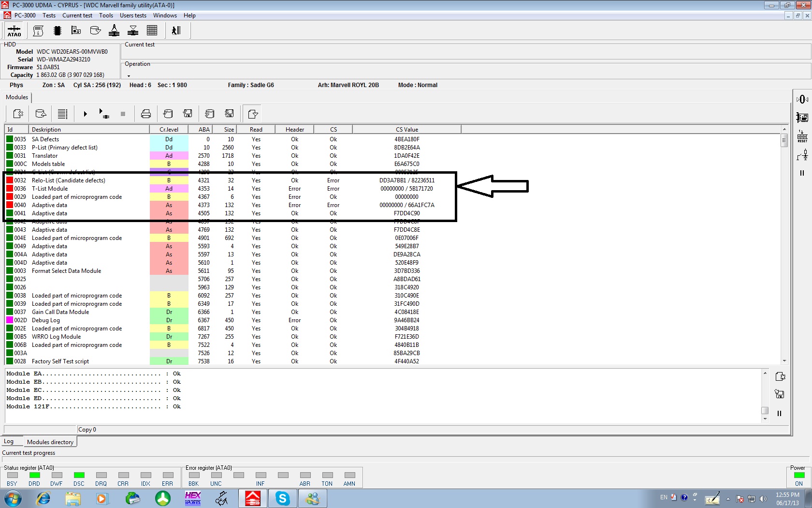This screenshot has height=508, width=812.
Task: Select the P-List (Primary defect list) row
Action: [233, 148]
